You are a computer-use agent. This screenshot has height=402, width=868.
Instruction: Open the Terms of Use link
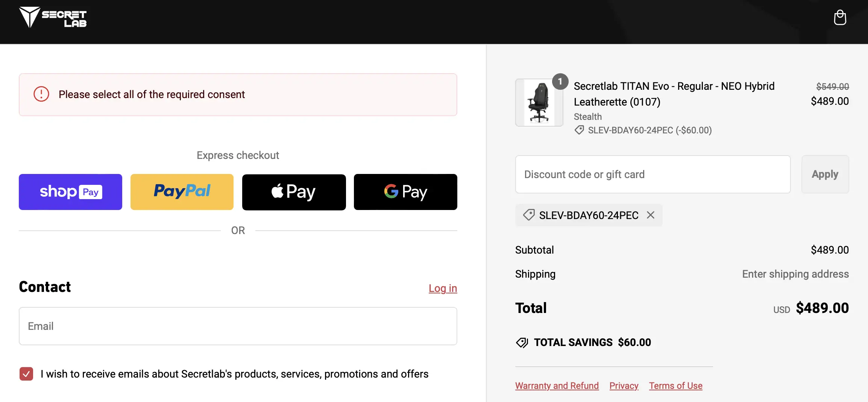tap(675, 386)
